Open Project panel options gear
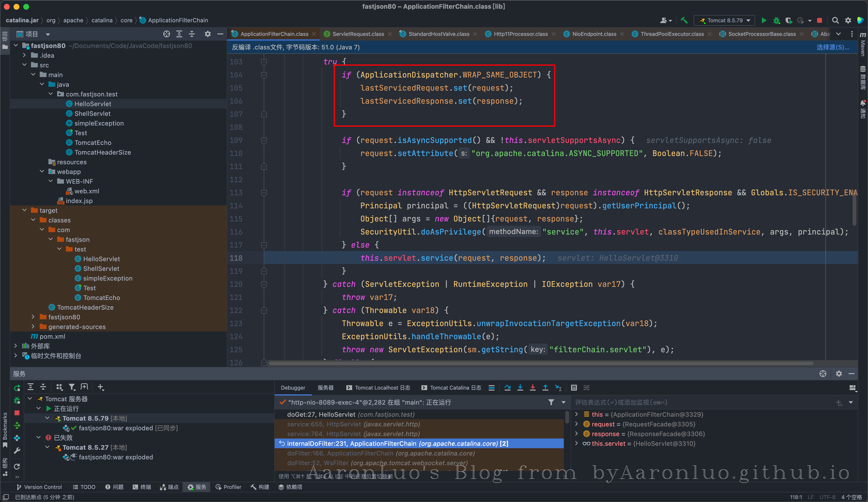 click(x=208, y=34)
